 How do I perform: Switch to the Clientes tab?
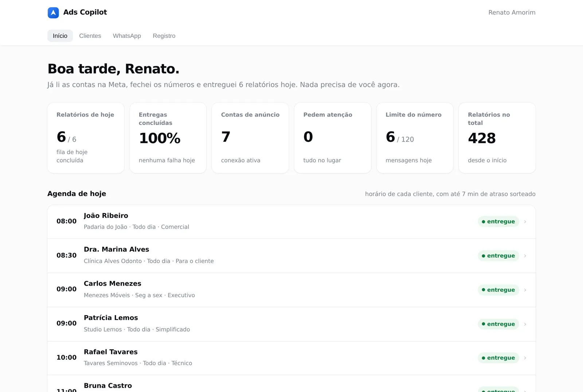coord(90,36)
